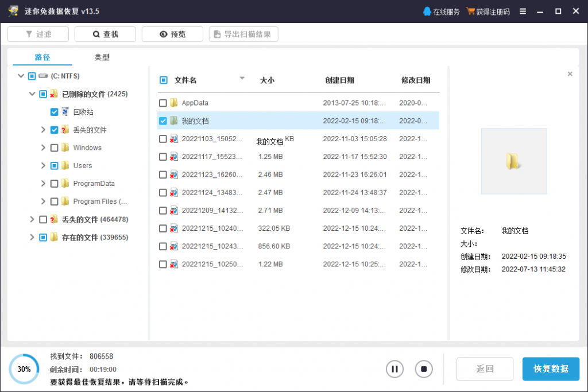This screenshot has height=392, width=588.
Task: Expand the 存在的文件 (339655) node
Action: pyautogui.click(x=32, y=237)
